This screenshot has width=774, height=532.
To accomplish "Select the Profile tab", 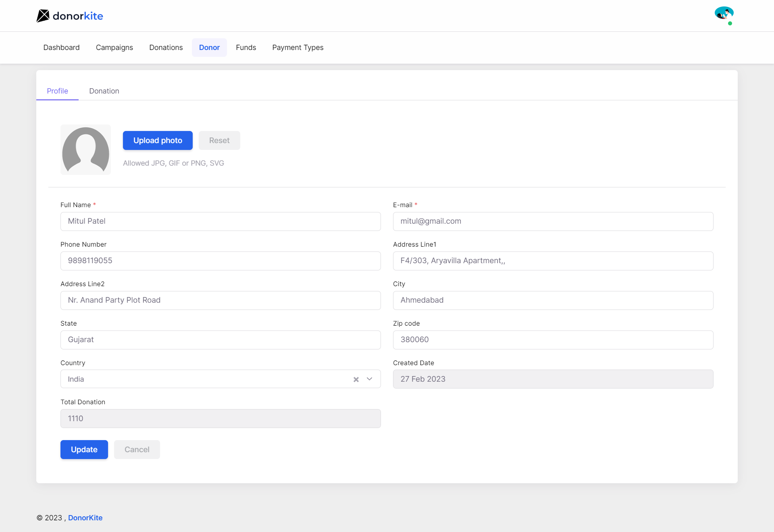I will tap(57, 91).
